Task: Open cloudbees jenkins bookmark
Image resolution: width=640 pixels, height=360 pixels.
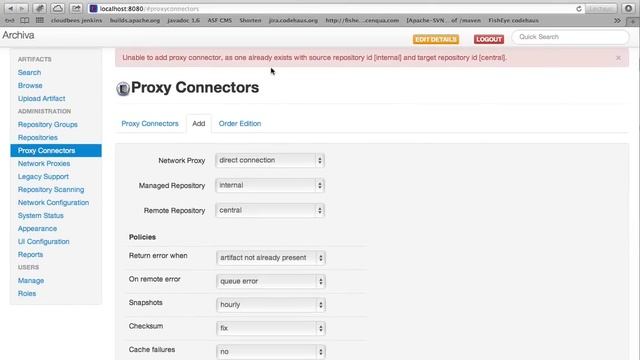Action: (x=76, y=20)
